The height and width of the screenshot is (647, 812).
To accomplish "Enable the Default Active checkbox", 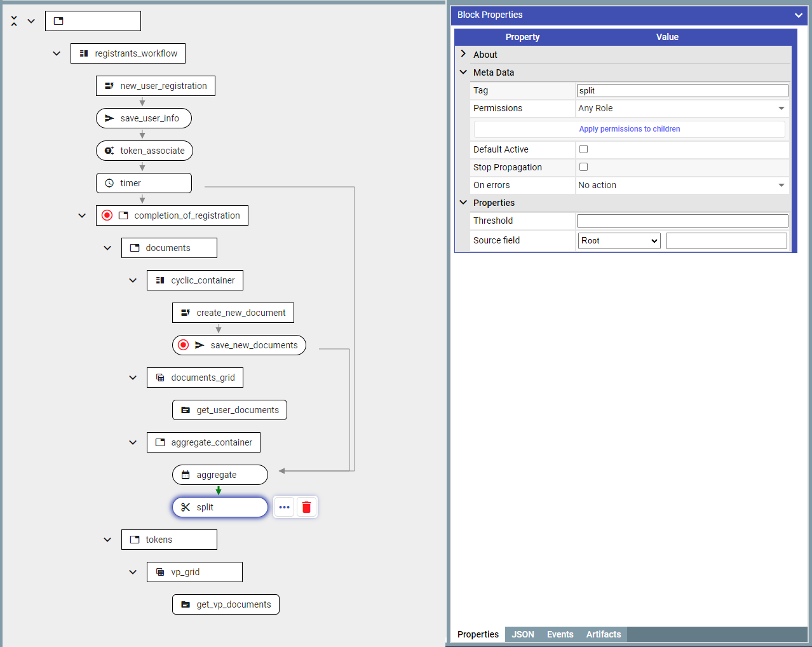I will click(x=583, y=149).
